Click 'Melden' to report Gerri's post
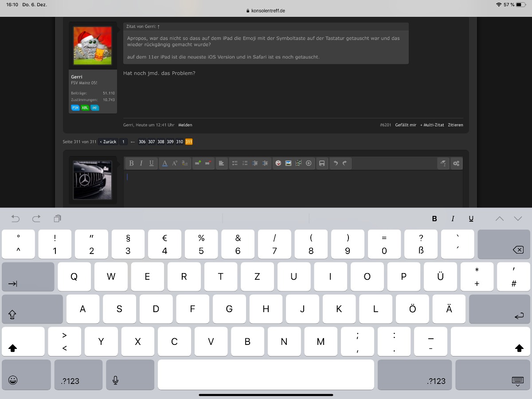Viewport: 532px width, 399px height. pos(185,125)
